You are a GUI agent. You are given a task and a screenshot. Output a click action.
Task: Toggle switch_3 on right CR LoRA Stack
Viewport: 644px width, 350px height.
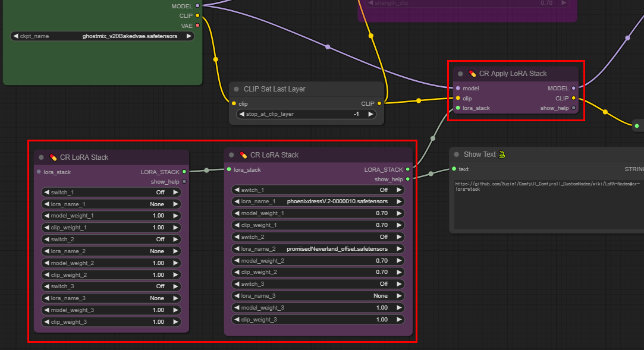(318, 284)
